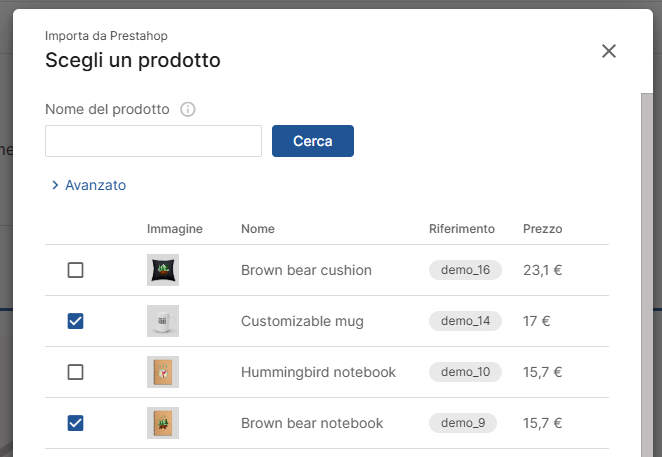The image size is (662, 457).
Task: Click the Nome column header
Action: 258,229
